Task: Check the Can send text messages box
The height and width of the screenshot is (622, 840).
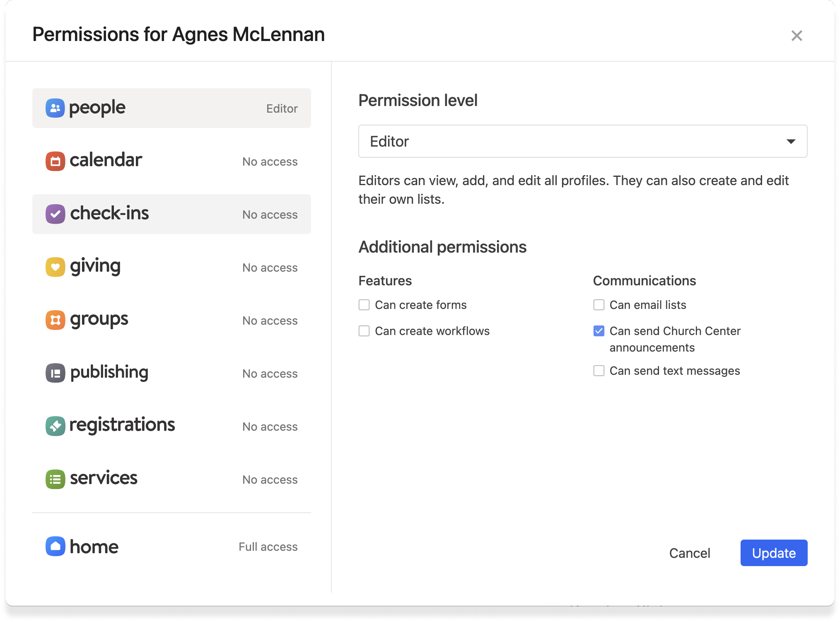Action: [599, 371]
